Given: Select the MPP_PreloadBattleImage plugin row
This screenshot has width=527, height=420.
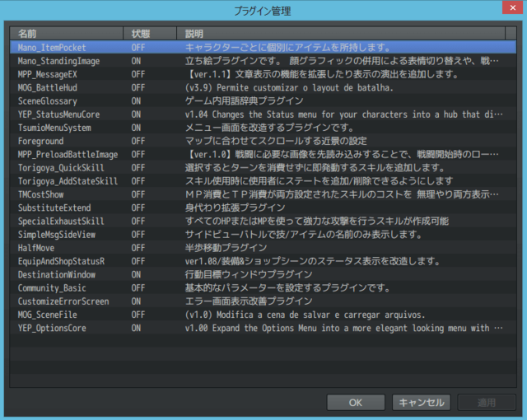Looking at the screenshot, I should pos(263,154).
